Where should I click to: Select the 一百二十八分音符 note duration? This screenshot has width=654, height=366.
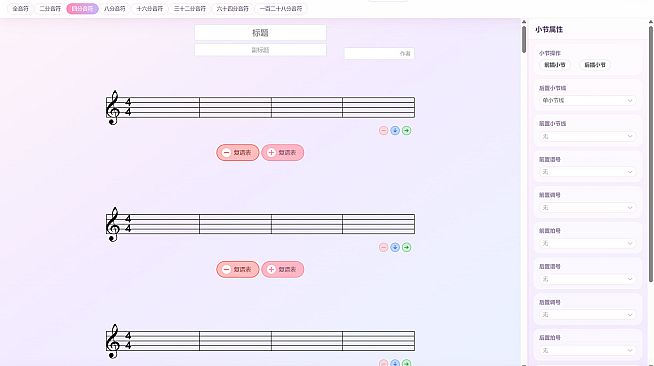pos(281,8)
